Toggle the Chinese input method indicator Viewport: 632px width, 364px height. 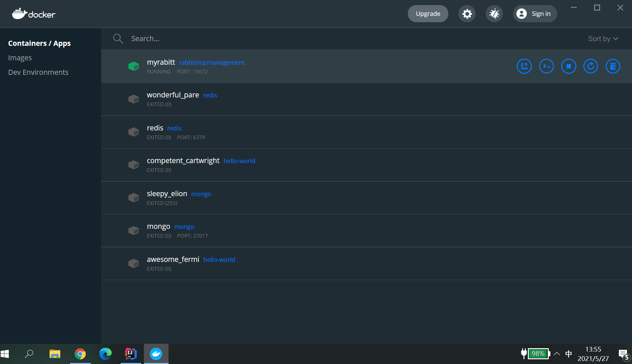(x=569, y=354)
